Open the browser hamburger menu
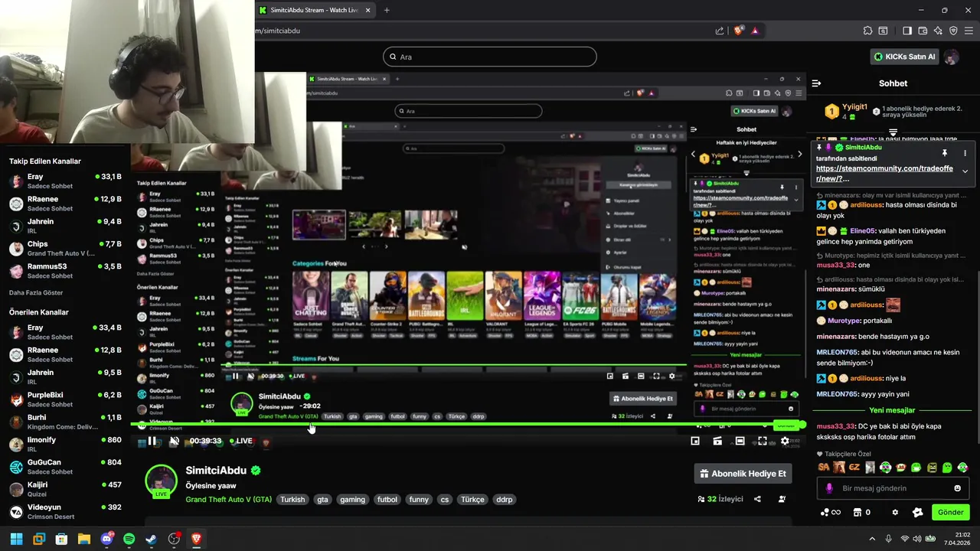 click(x=969, y=31)
